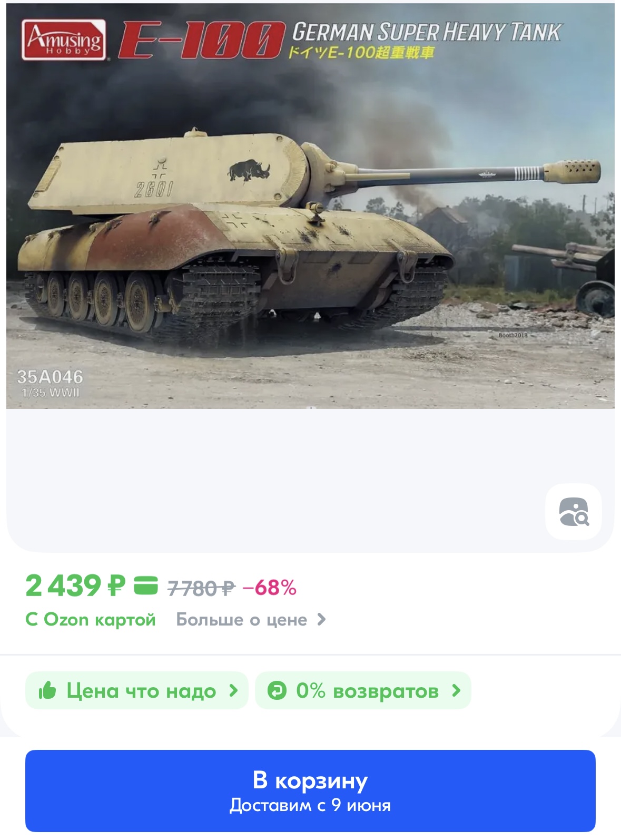Screen dimensions: 621x840
Task: Expand chevron on 0% возвратов chip
Action: click(x=457, y=690)
